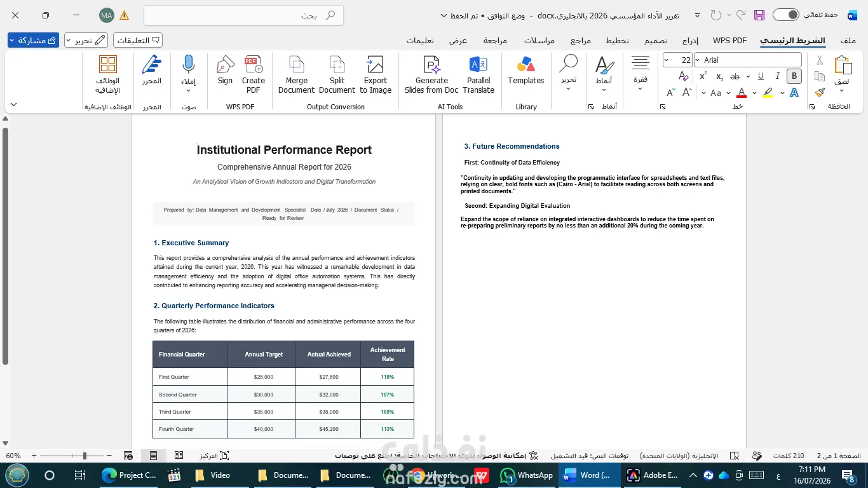Open the Editing (تحرير) search menu
Screen dimensions: 868x488
[568, 73]
